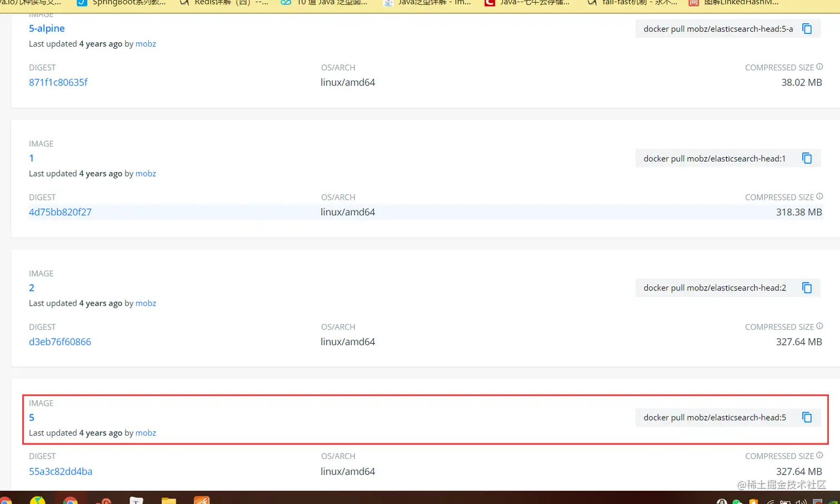Open the Redis详解 bookmark
This screenshot has width=840, height=504.
[x=224, y=3]
